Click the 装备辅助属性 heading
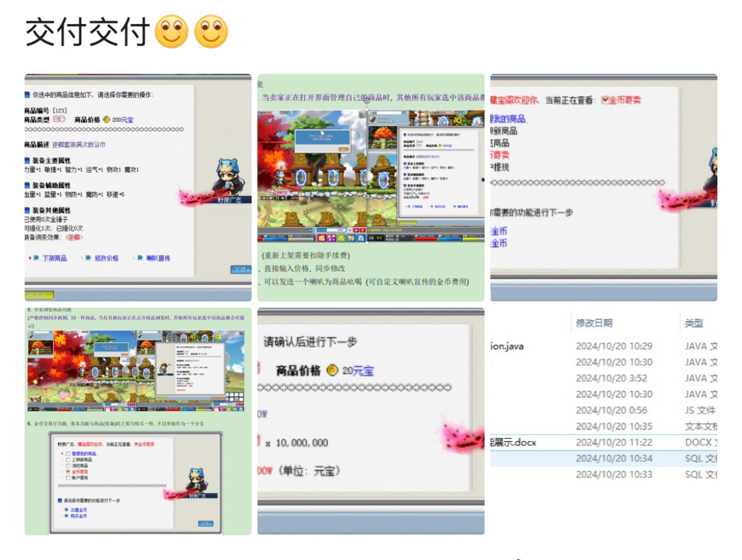This screenshot has height=560, width=742. click(51, 185)
